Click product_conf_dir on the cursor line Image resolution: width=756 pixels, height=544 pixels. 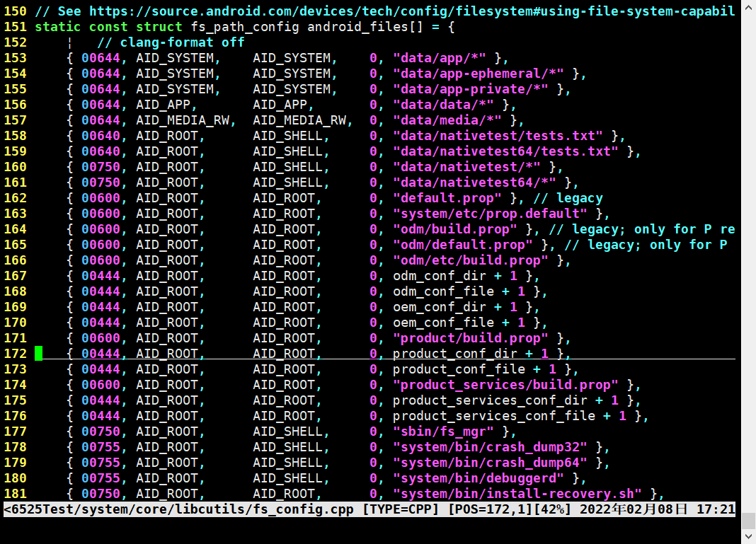click(x=455, y=354)
